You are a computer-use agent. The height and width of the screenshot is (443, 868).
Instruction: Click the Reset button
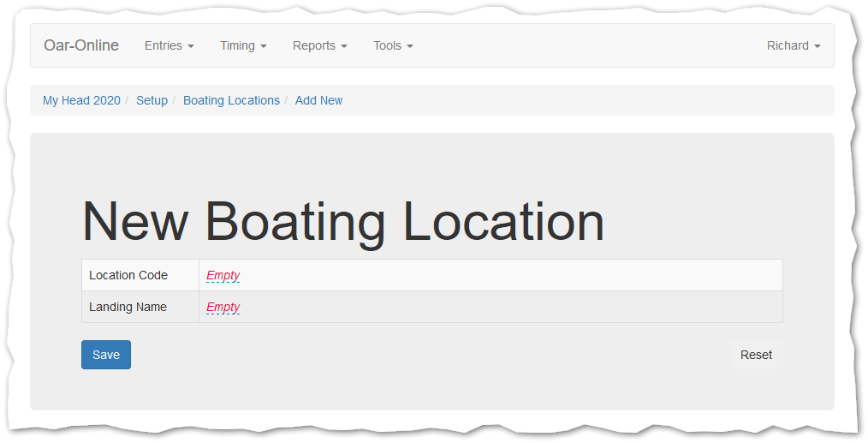[756, 355]
